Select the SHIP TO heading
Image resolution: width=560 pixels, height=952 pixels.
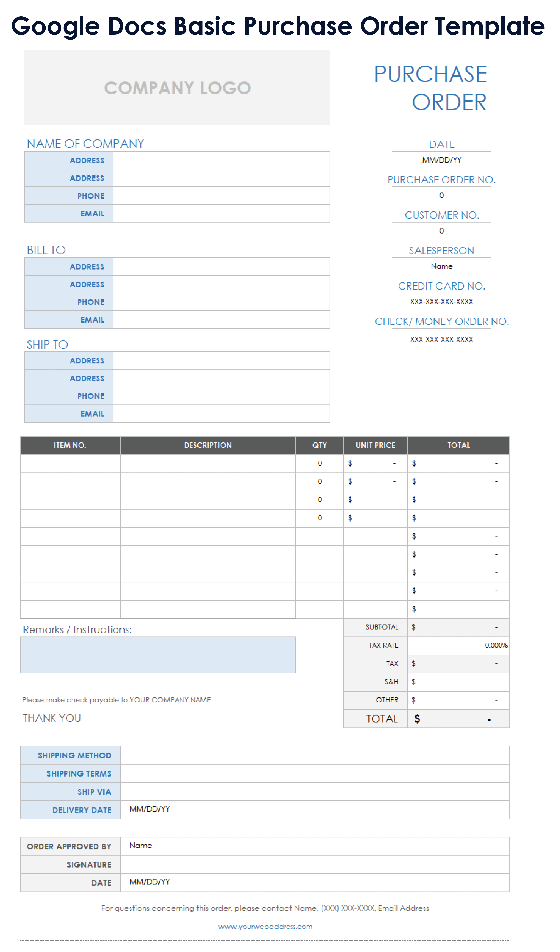coord(47,344)
